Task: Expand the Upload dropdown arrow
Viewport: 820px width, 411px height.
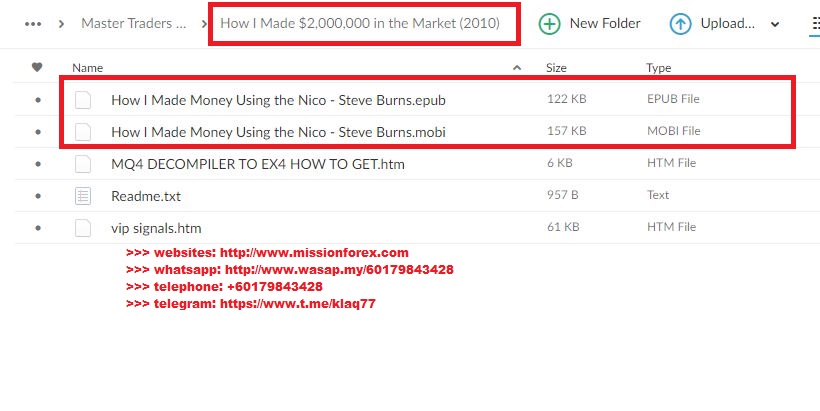Action: [775, 25]
